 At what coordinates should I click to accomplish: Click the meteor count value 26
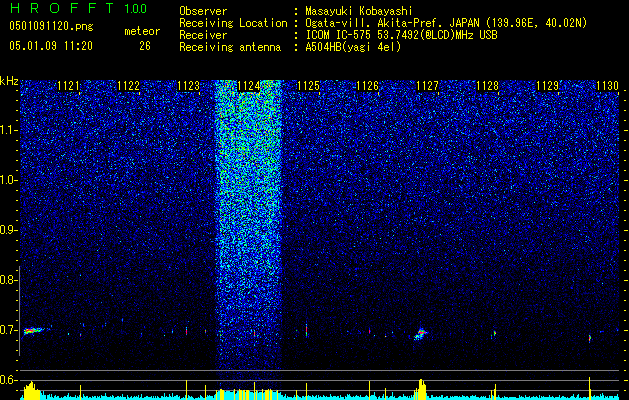pyautogui.click(x=145, y=46)
